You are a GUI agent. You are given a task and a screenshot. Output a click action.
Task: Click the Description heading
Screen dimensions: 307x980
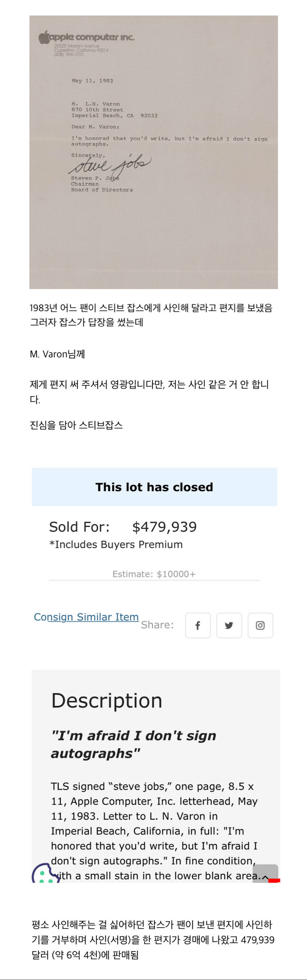(x=107, y=700)
